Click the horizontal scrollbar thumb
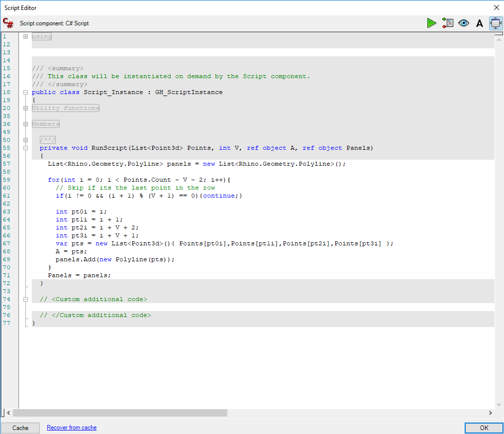 119,413
